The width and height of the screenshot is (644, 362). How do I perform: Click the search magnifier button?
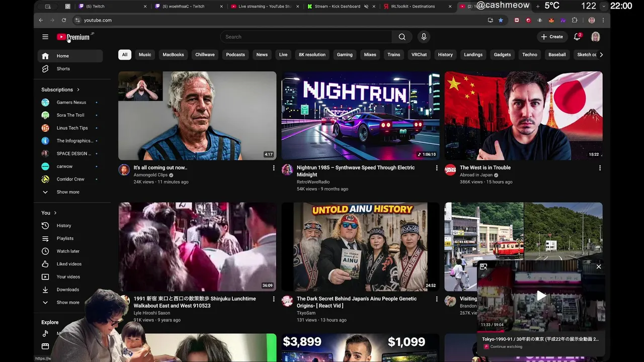(402, 37)
